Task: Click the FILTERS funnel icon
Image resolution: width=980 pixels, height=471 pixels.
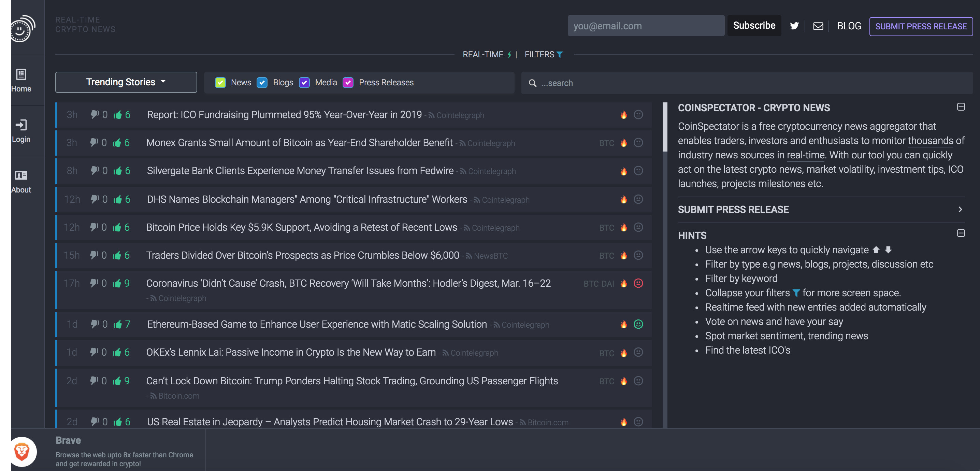Action: pyautogui.click(x=560, y=54)
